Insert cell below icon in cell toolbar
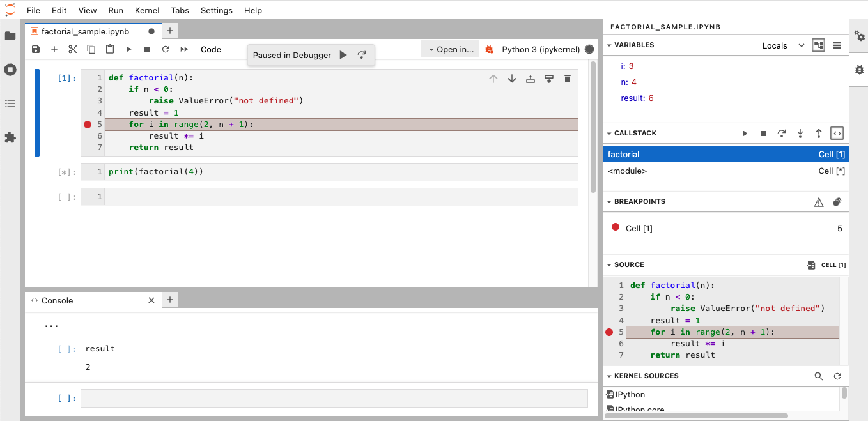Image resolution: width=868 pixels, height=421 pixels. click(549, 79)
